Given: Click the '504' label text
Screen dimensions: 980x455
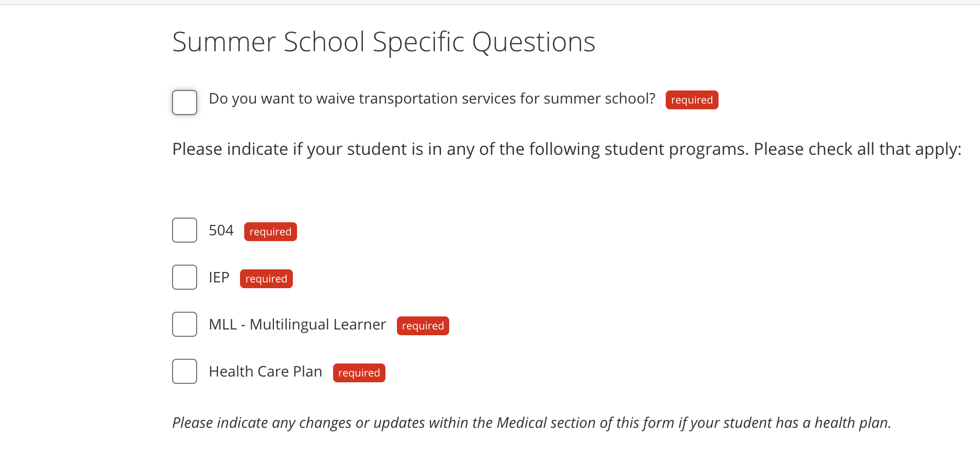Looking at the screenshot, I should [x=221, y=231].
